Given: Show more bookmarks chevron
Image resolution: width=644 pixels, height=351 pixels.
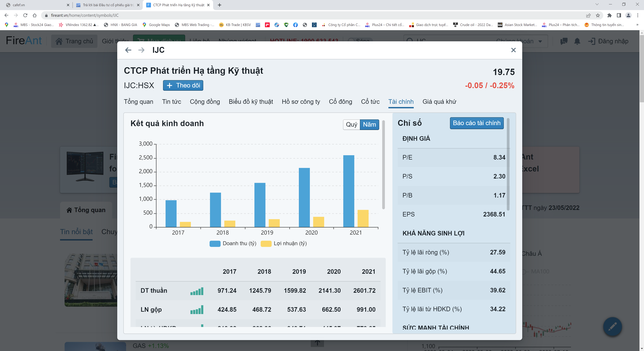Looking at the screenshot, I should (637, 25).
